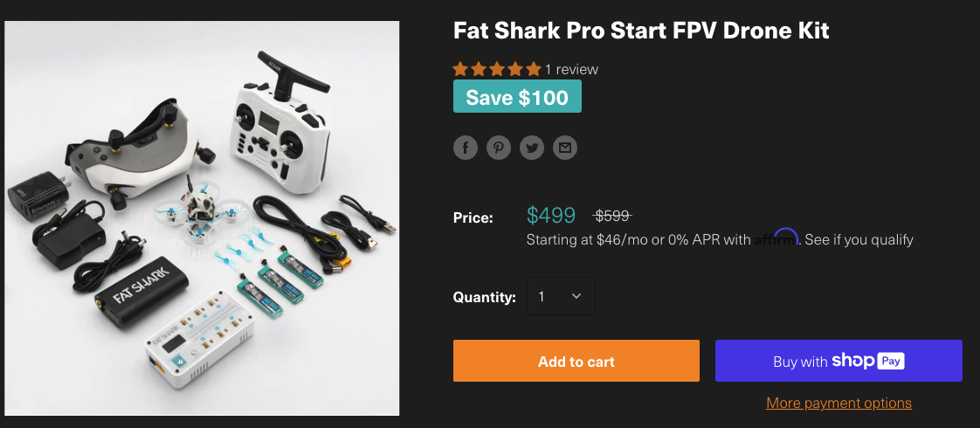
Task: Open the 1 review link
Action: 571,69
